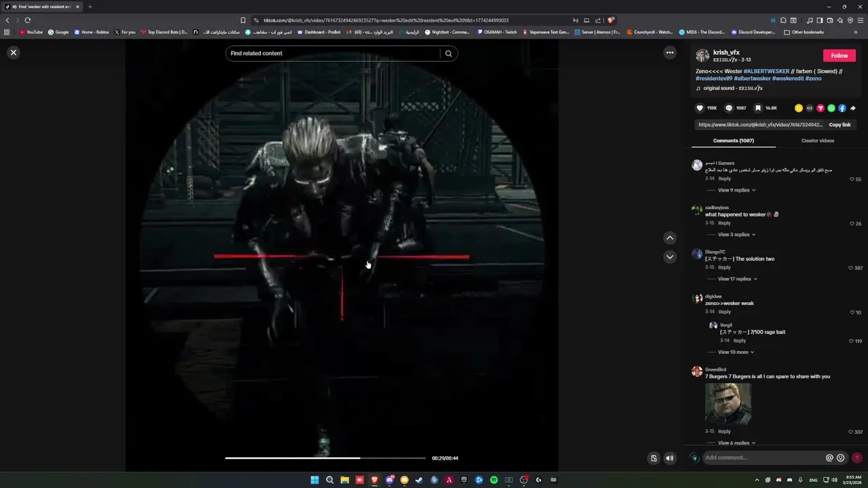Click the Add comment input field
868x488 pixels.
[x=763, y=458]
